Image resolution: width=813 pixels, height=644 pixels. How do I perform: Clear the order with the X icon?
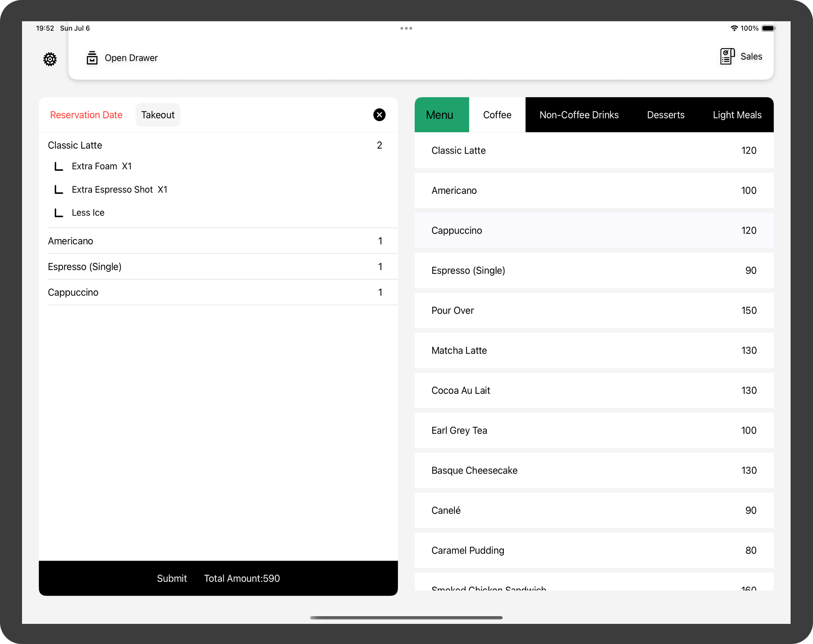coord(379,115)
